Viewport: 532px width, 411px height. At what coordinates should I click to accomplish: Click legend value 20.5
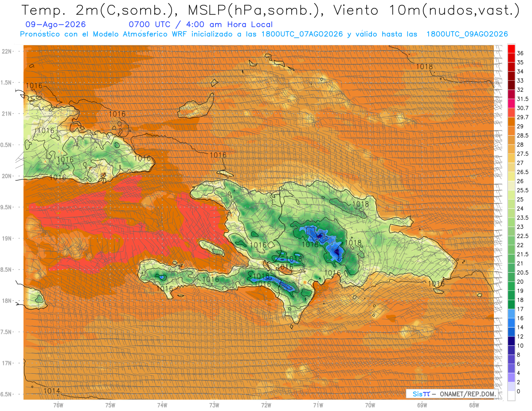pos(522,273)
